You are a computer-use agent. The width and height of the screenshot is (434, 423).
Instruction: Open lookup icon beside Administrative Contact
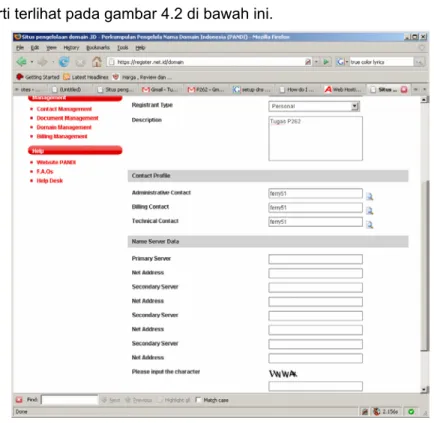click(369, 196)
